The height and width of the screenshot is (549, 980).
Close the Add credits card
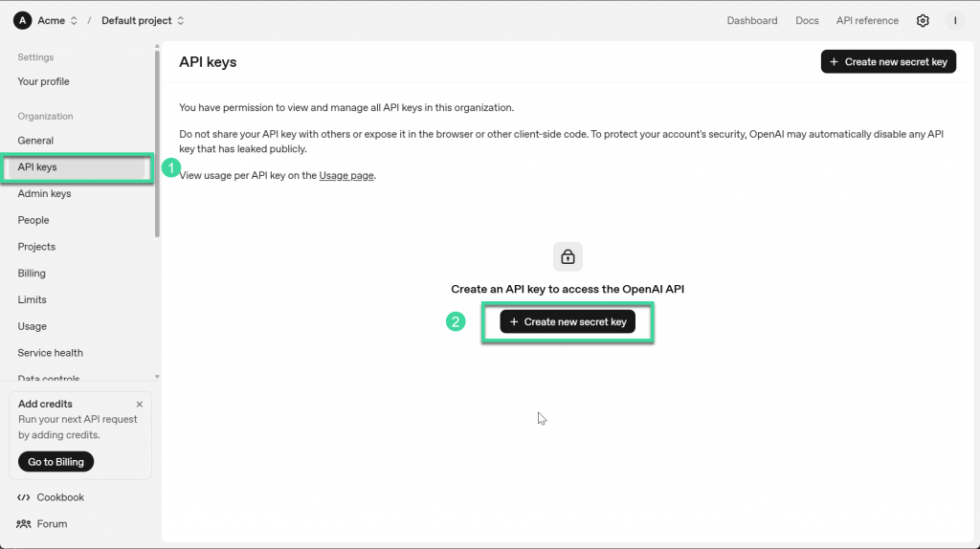pos(140,405)
